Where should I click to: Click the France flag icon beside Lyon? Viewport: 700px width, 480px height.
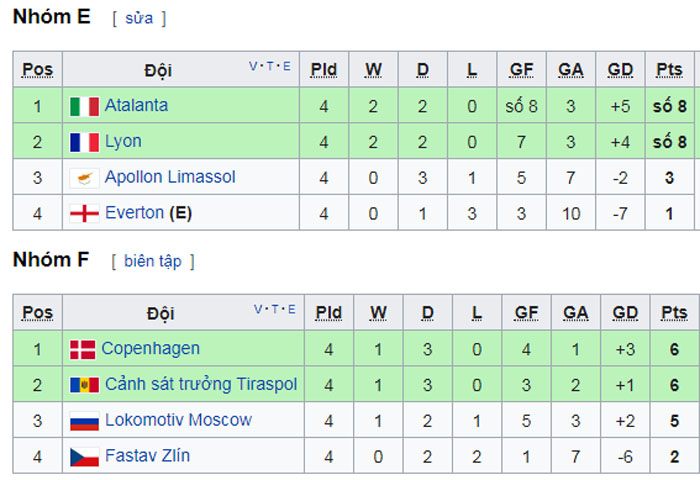(x=84, y=142)
